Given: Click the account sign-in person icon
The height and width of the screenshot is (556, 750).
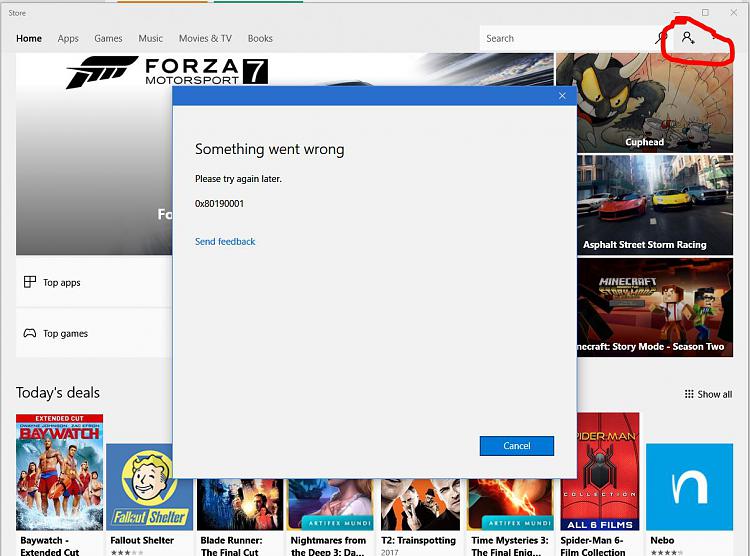Looking at the screenshot, I should (x=688, y=37).
